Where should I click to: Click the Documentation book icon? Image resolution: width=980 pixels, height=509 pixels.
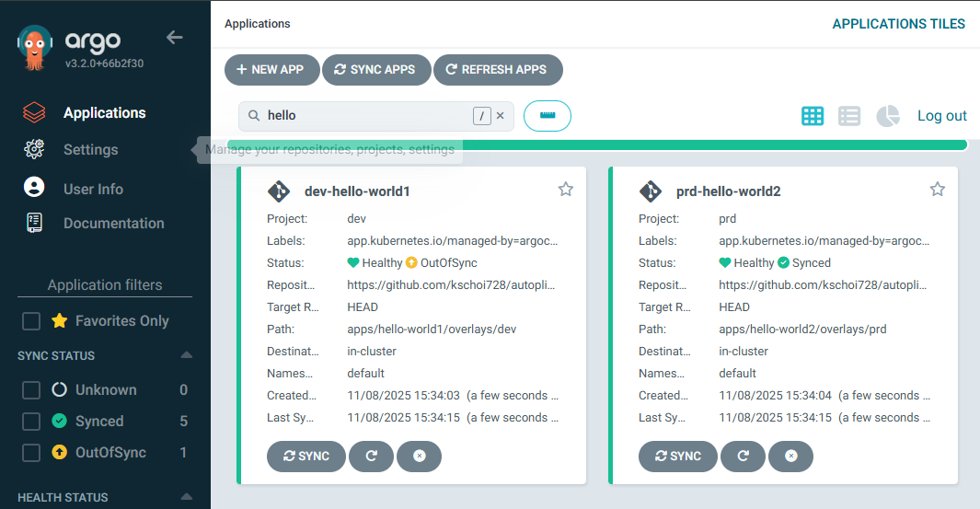point(34,223)
